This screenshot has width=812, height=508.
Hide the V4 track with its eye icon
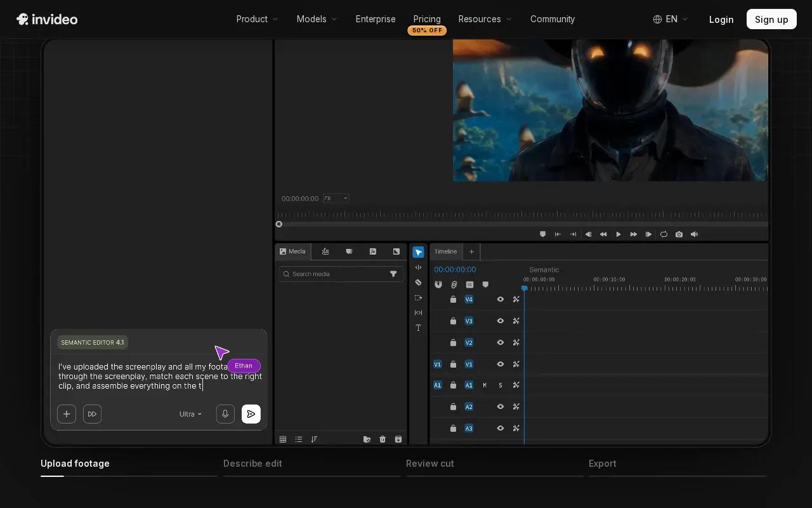(501, 299)
